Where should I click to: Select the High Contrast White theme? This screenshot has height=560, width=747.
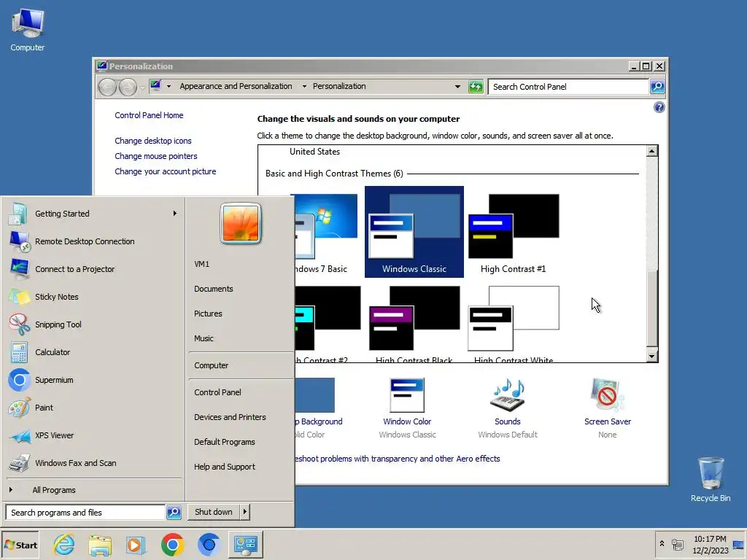(x=513, y=324)
